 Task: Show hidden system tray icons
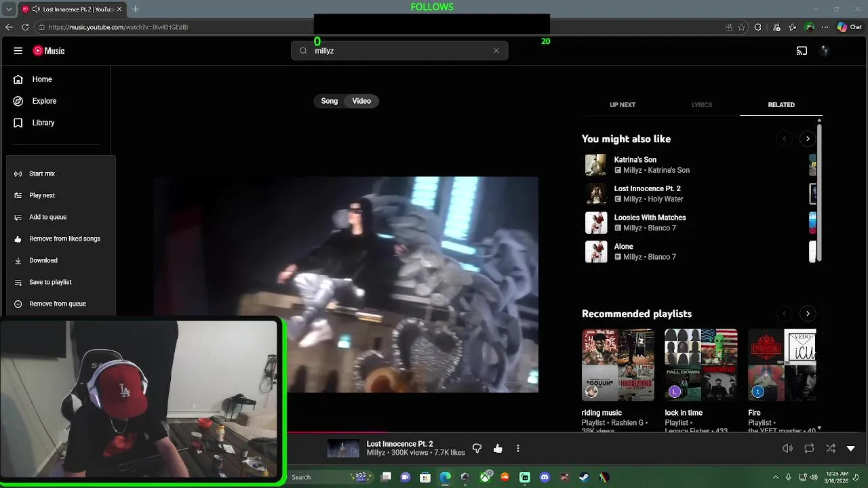click(776, 477)
